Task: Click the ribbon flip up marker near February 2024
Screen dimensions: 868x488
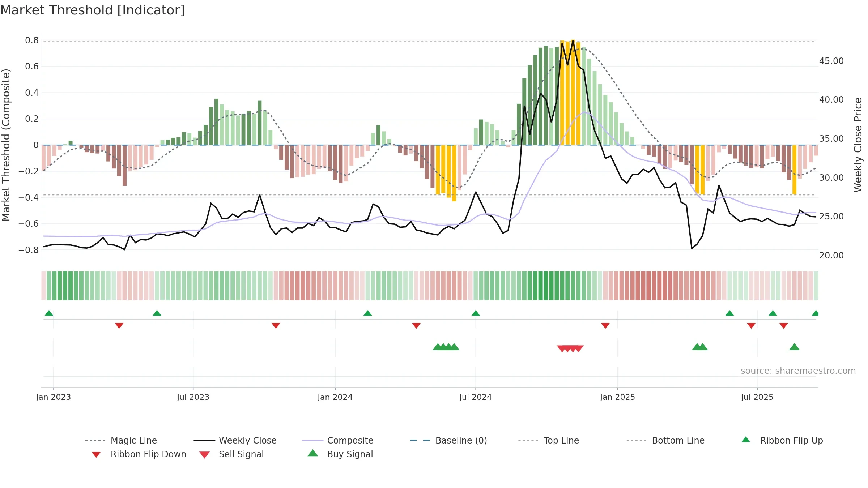Action: coord(367,313)
